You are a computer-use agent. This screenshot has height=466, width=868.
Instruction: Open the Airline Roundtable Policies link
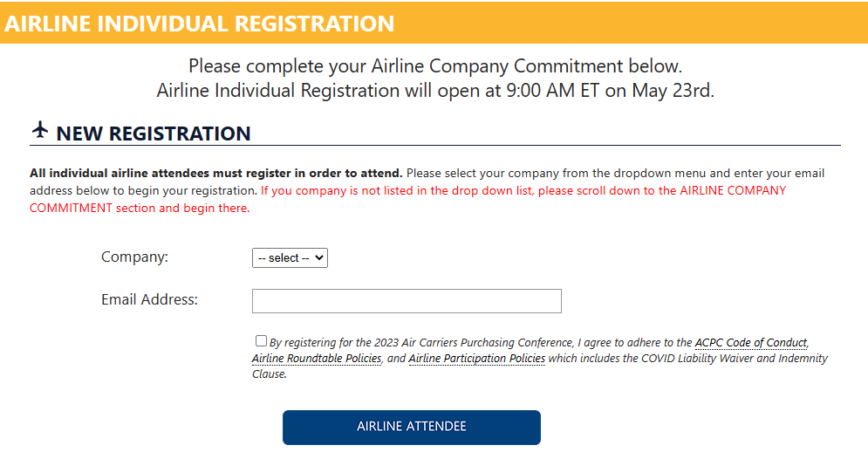click(317, 358)
